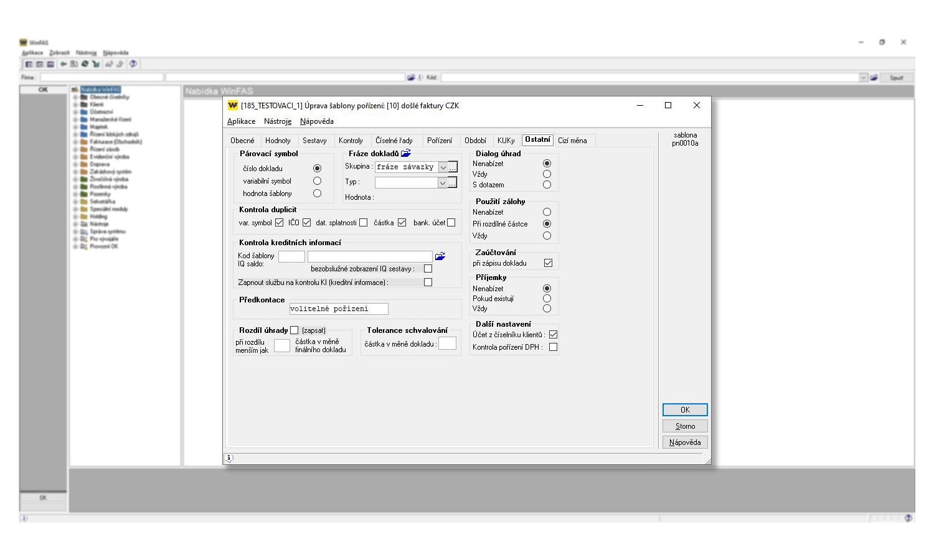Enable bezobslužné zobrazení IQ sestavy checkbox
This screenshot has height=560, width=934.
pyautogui.click(x=428, y=269)
